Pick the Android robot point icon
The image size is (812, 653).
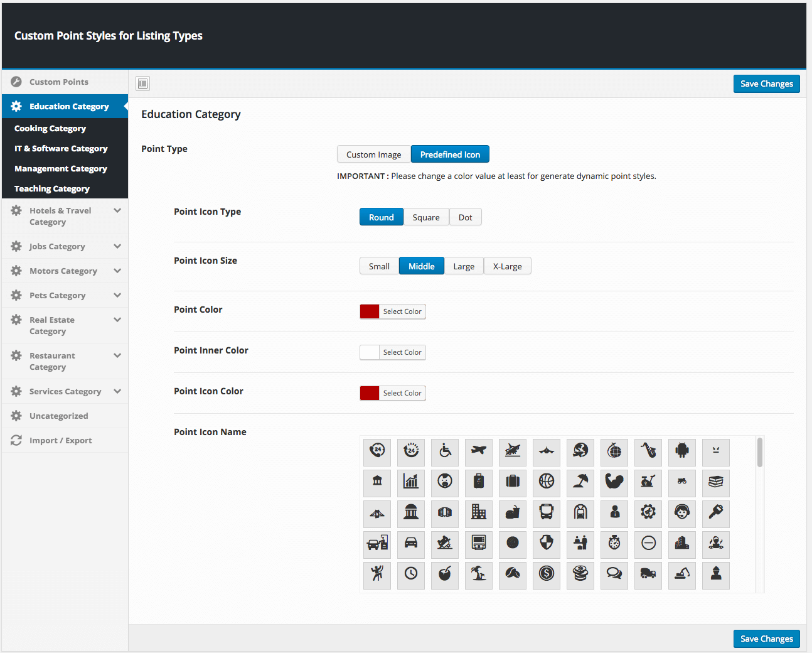tap(682, 451)
